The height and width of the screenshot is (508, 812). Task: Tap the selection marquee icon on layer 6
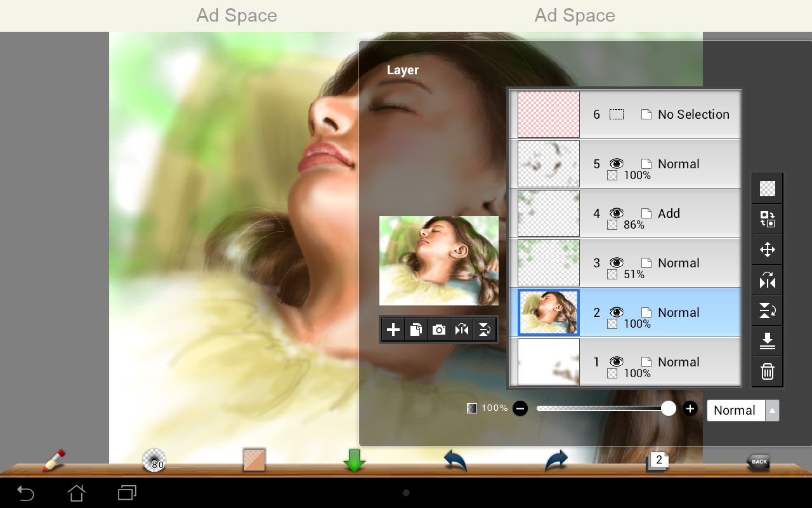617,114
